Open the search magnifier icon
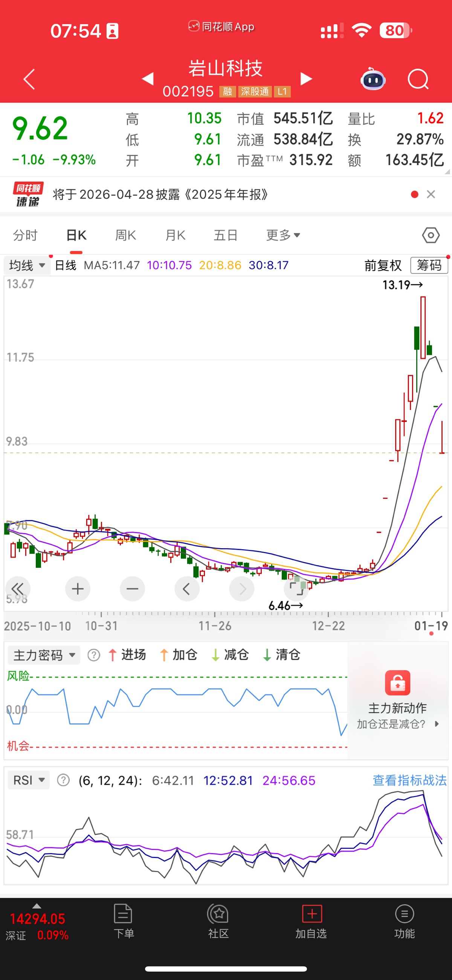The image size is (452, 980). pyautogui.click(x=418, y=79)
